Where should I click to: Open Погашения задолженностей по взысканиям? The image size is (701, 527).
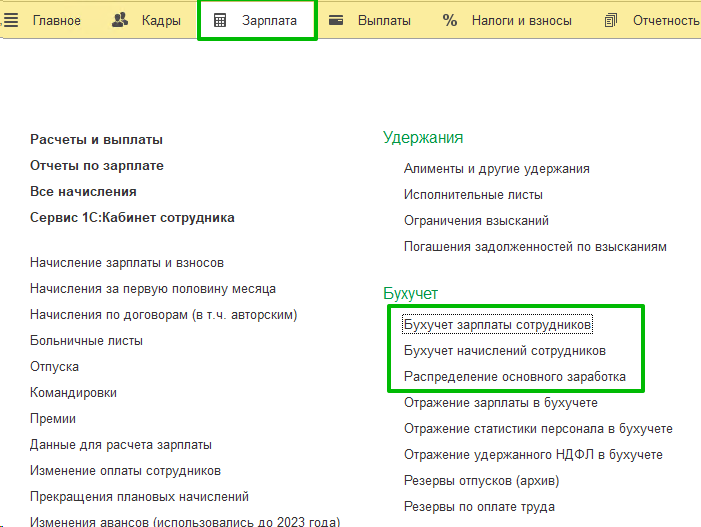pos(535,246)
